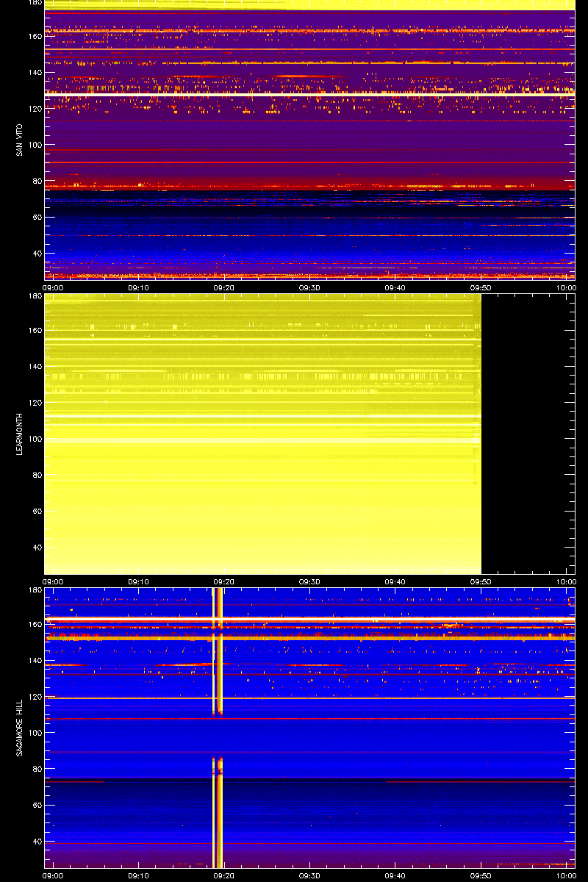Click the 60 frequency label on San Vito axis
588x882 pixels.
[37, 217]
